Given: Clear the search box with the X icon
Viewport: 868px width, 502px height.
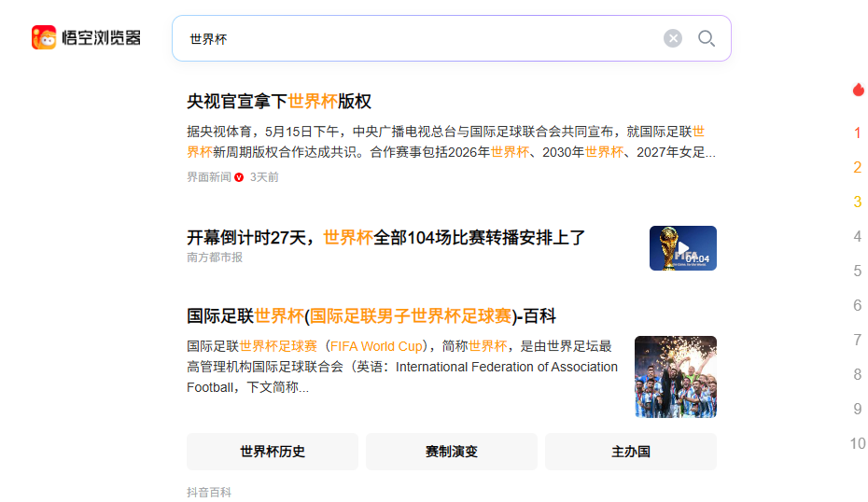Looking at the screenshot, I should 673,38.
